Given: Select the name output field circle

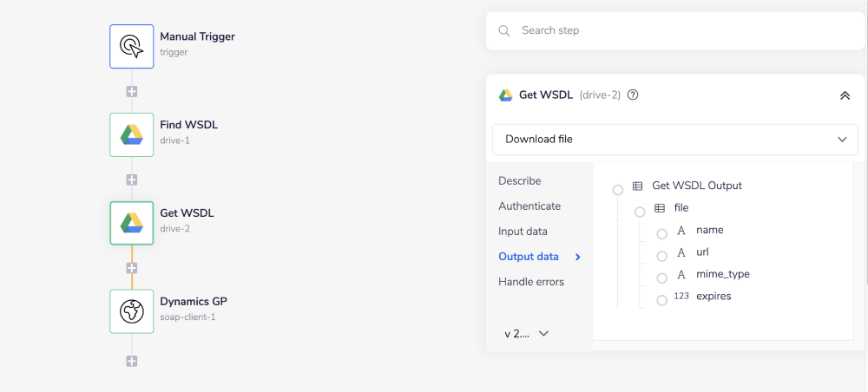Looking at the screenshot, I should 661,234.
